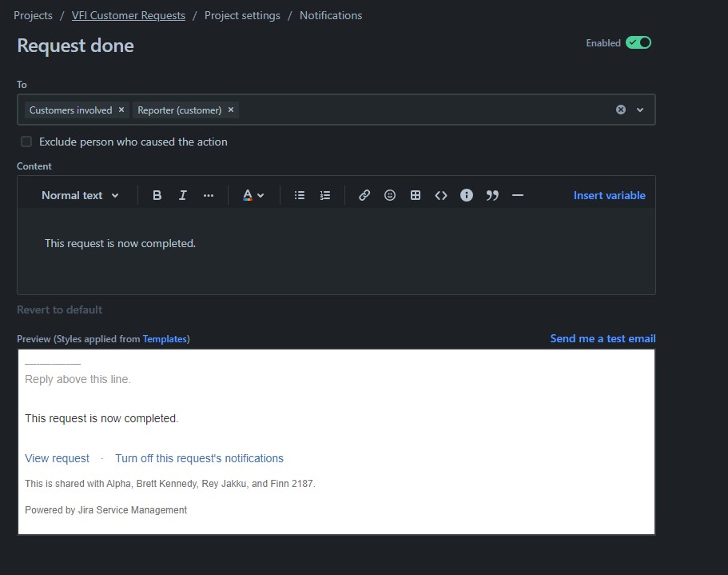Go to Projects in the breadcrumb
Screen dimensions: 728x575
coord(33,15)
